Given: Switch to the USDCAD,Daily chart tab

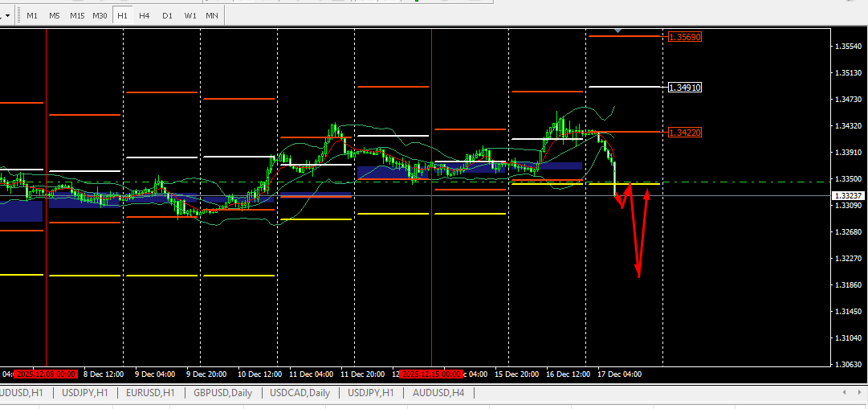Looking at the screenshot, I should click(x=300, y=393).
